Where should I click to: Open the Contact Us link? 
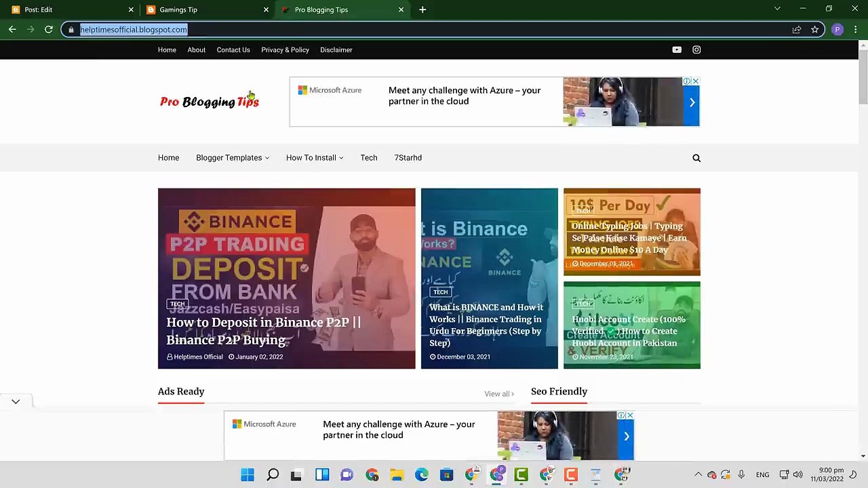(x=233, y=49)
